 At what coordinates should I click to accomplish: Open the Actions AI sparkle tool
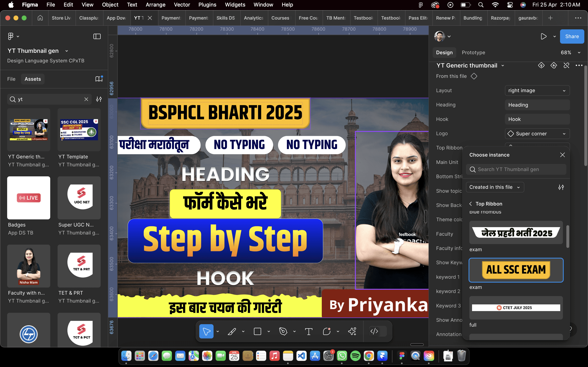pyautogui.click(x=352, y=331)
